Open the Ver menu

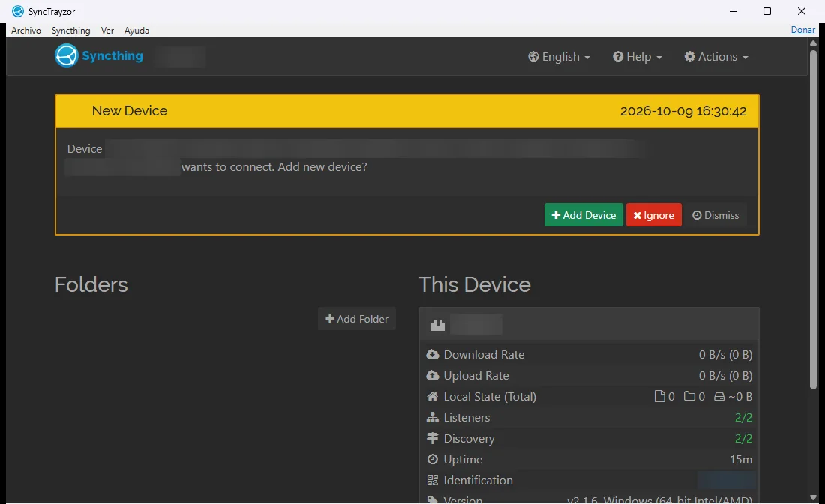pos(107,31)
